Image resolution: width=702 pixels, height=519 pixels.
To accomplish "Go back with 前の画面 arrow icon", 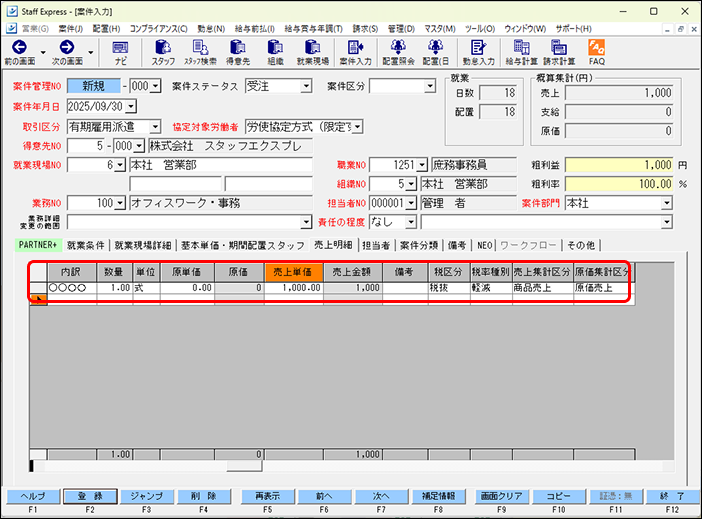I will tap(19, 47).
